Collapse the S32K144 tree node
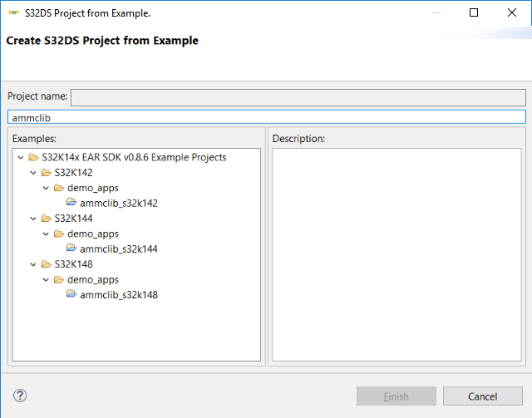This screenshot has height=418, width=532. (x=32, y=219)
